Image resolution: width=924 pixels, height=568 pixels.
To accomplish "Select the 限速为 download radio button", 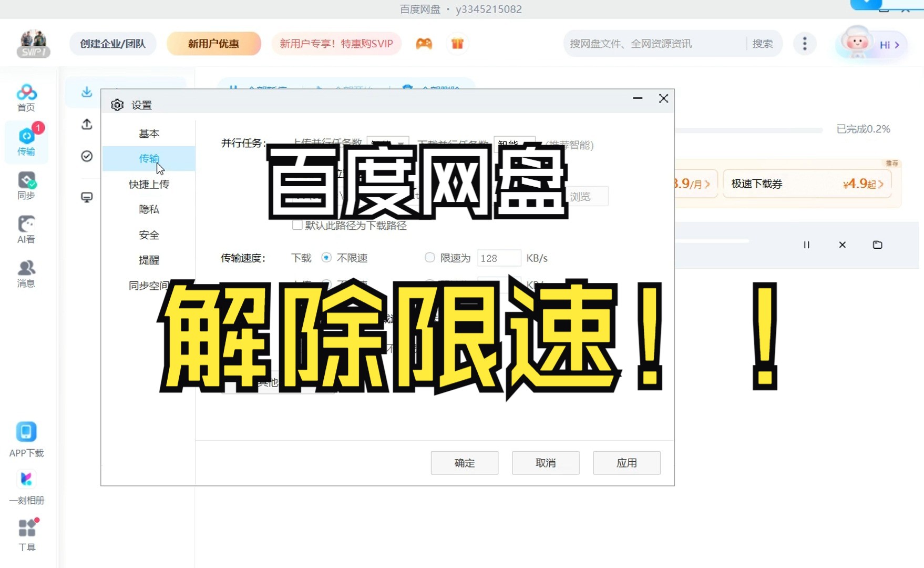I will pos(430,258).
